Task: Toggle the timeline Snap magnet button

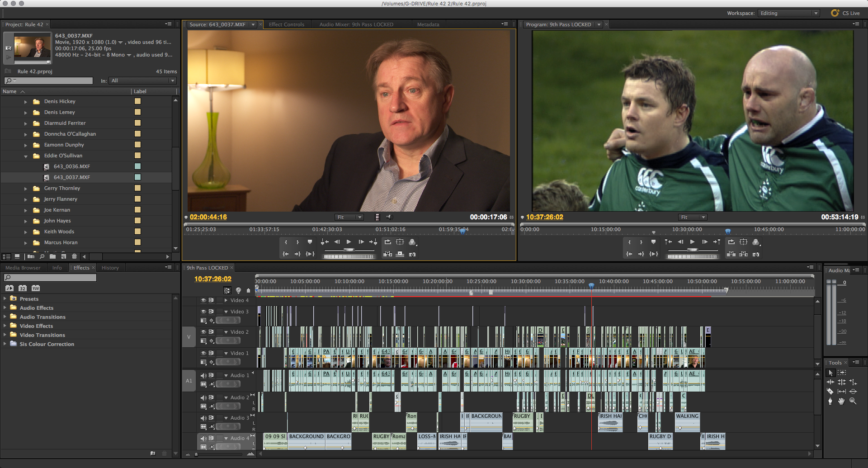Action: 227,290
